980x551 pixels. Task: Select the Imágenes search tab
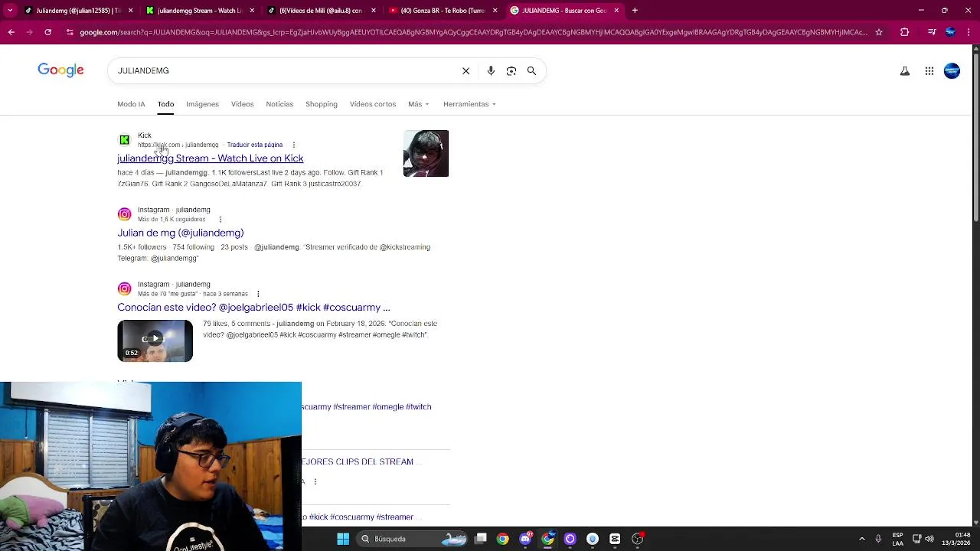click(x=202, y=104)
